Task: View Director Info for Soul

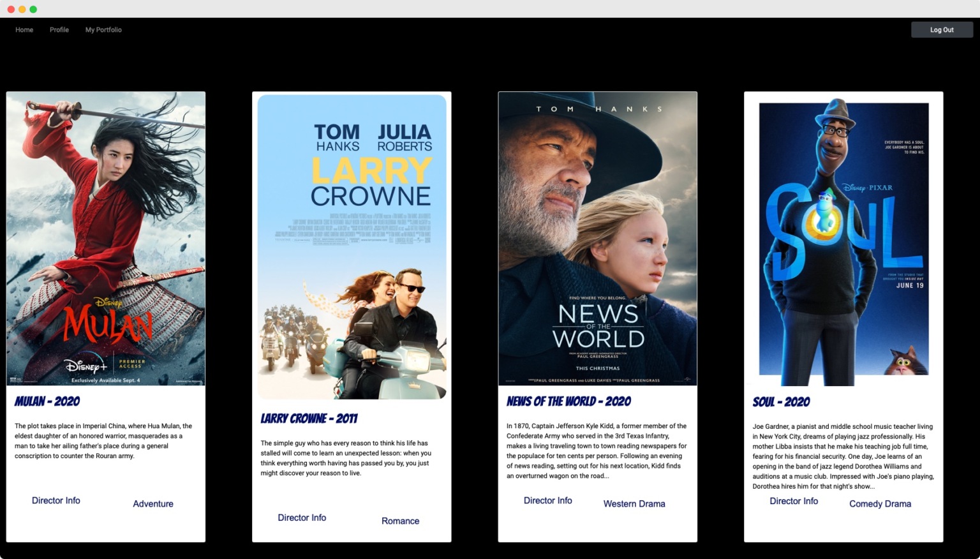Action: coord(794,502)
